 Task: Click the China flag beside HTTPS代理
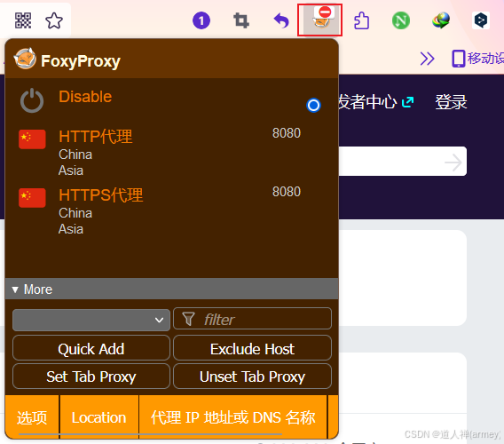point(32,198)
